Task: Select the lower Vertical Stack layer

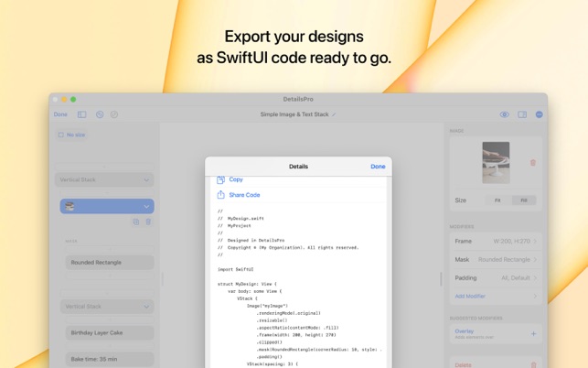Action: [107, 307]
